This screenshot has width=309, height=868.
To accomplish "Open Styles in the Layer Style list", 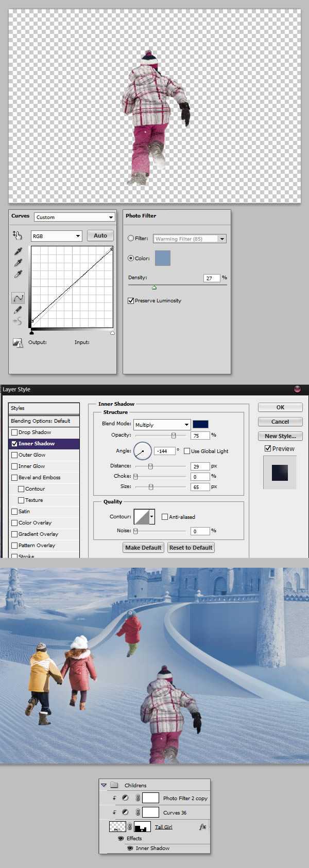I will click(44, 408).
